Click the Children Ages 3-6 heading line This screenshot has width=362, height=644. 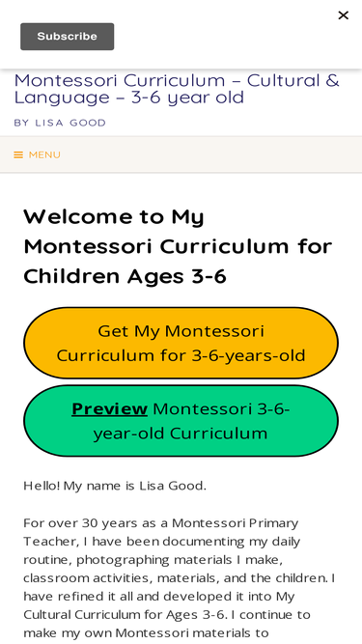click(125, 276)
